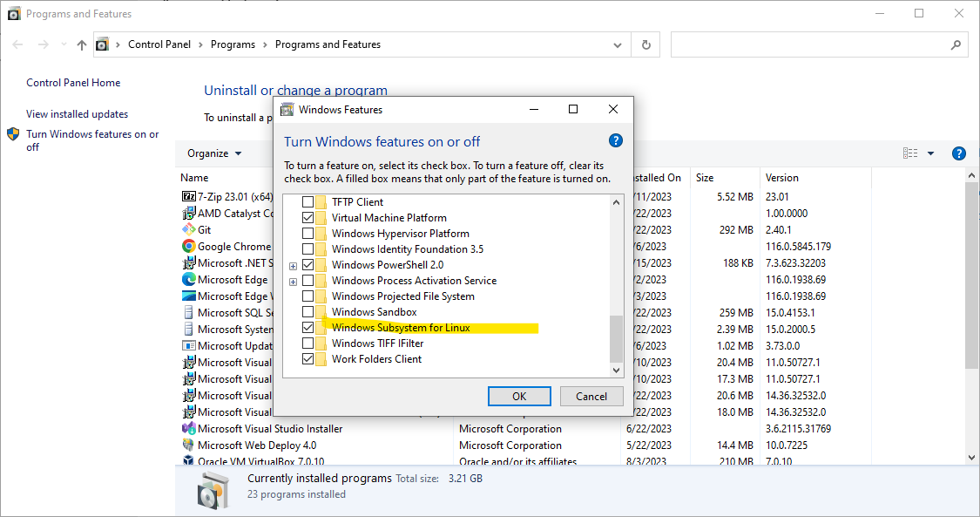This screenshot has height=517, width=980.
Task: Click the 7-Zip 23.01 program icon
Action: coord(188,196)
